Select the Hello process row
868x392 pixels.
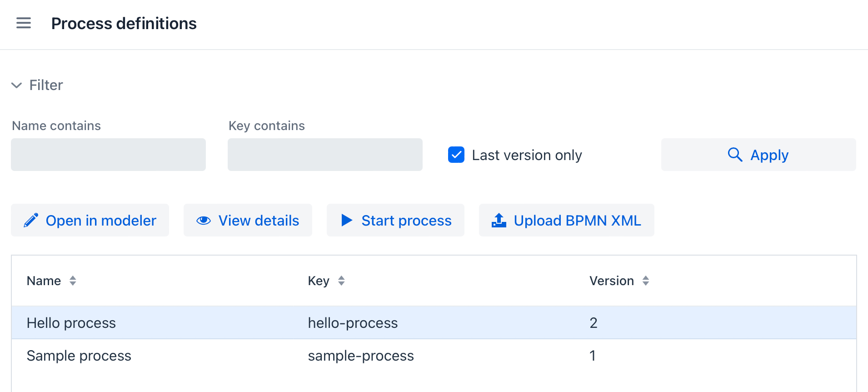pos(71,323)
